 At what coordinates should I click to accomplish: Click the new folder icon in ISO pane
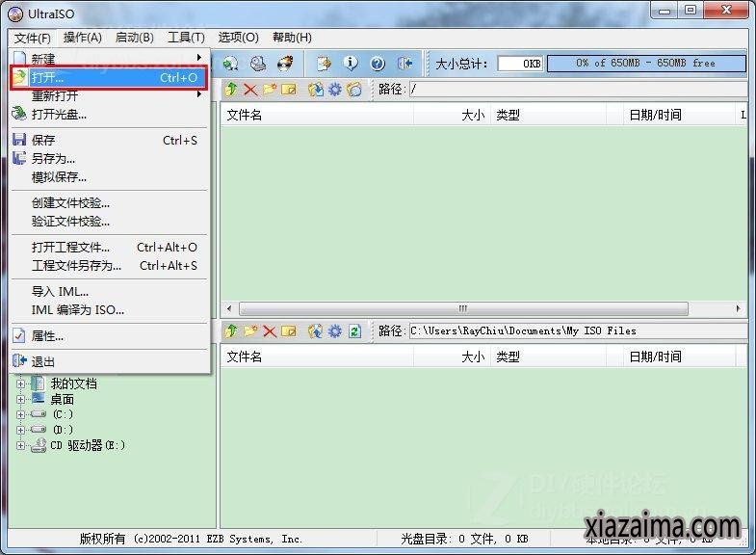point(270,90)
